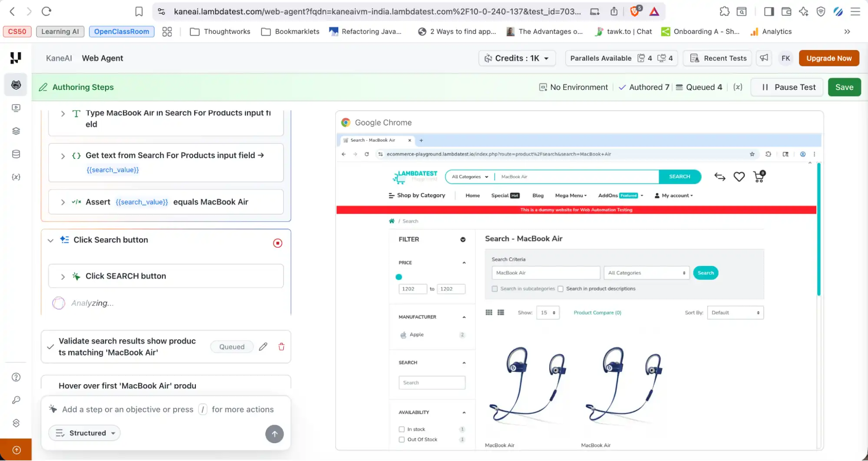Viewport: 868px width, 461px height.
Task: Check Search in product descriptions
Action: pyautogui.click(x=561, y=289)
